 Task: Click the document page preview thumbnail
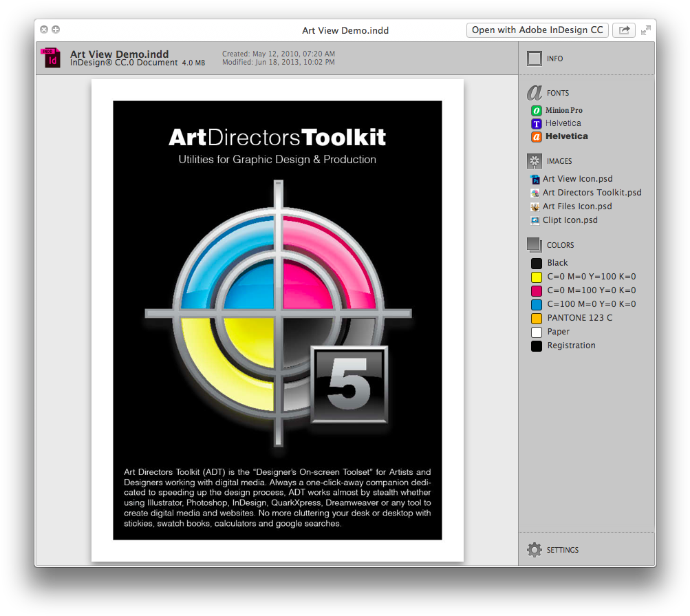tap(277, 320)
